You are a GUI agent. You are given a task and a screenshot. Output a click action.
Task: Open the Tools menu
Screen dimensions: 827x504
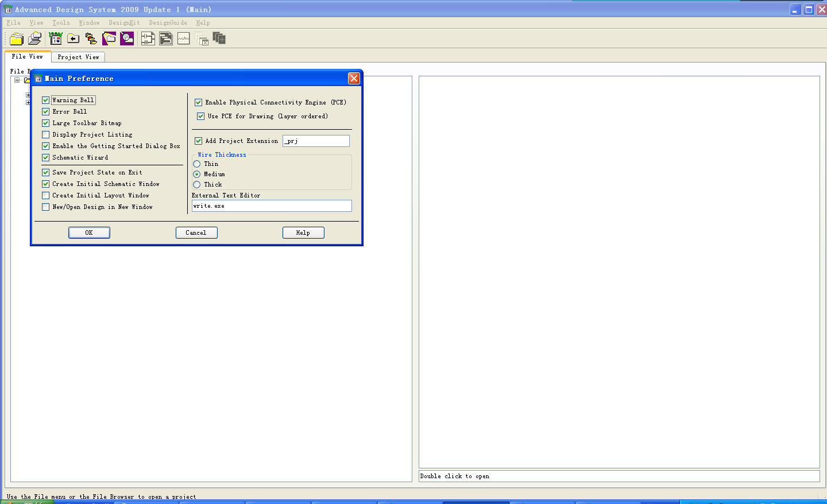61,22
